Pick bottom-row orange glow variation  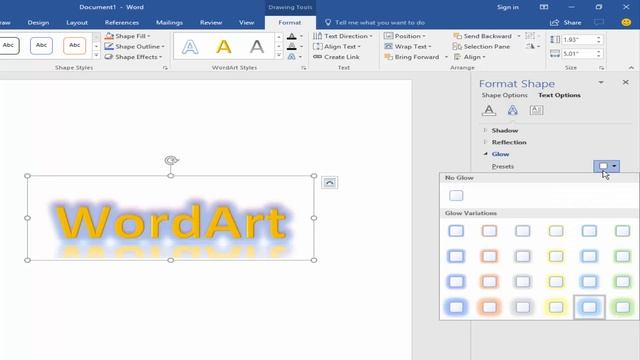[x=489, y=307]
